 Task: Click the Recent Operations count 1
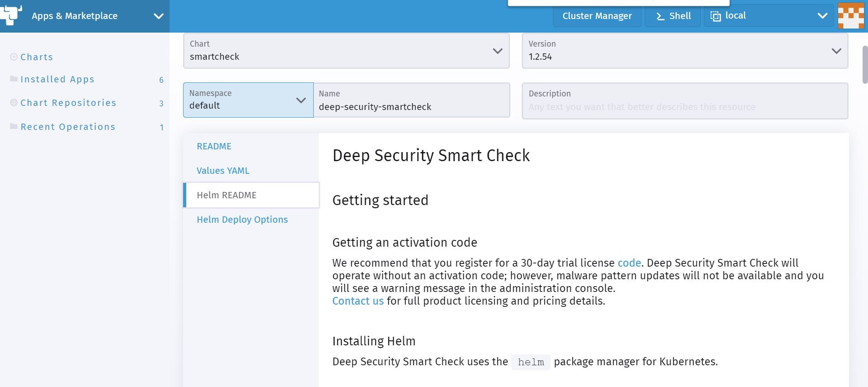click(161, 128)
